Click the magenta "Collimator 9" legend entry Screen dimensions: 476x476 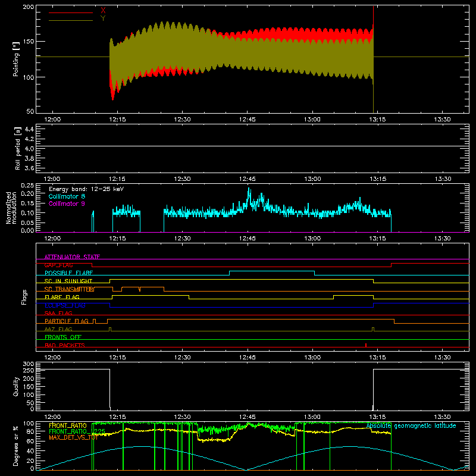(x=67, y=203)
